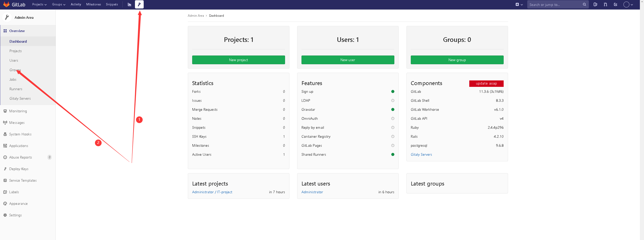Click the Admin Area breadcrumb link
The height and width of the screenshot is (240, 644).
(196, 16)
